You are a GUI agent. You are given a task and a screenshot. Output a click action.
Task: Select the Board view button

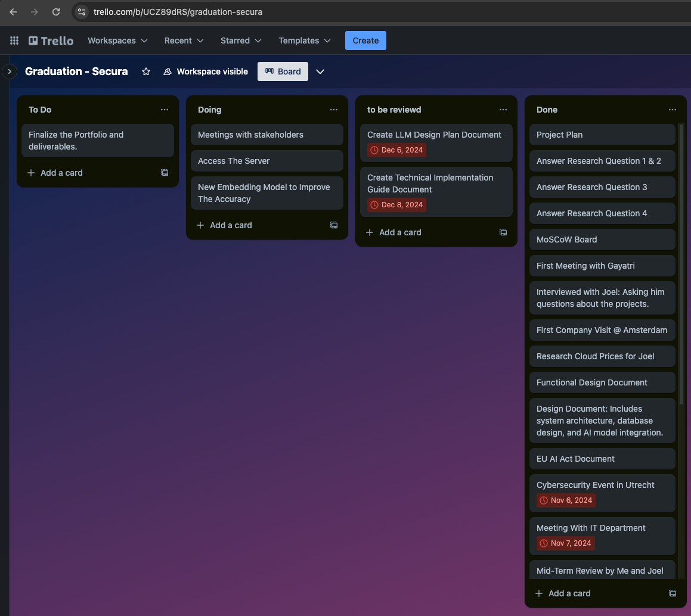tap(283, 71)
